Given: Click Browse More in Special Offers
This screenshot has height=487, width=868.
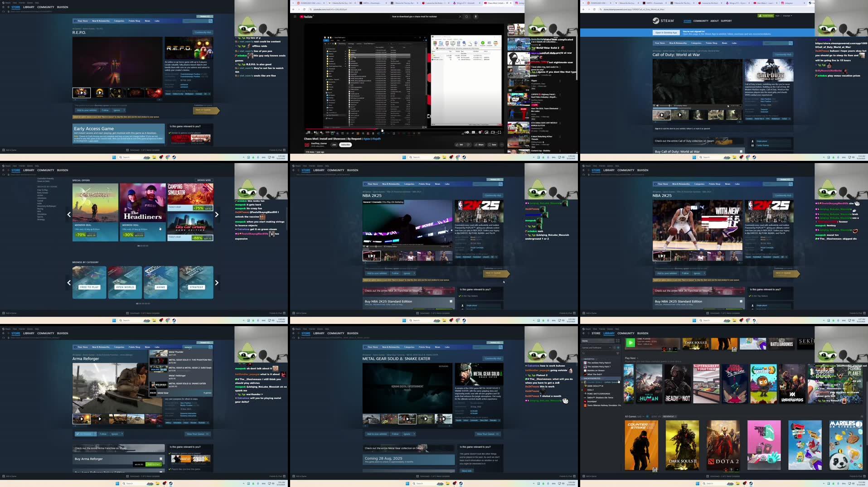Looking at the screenshot, I should [204, 180].
